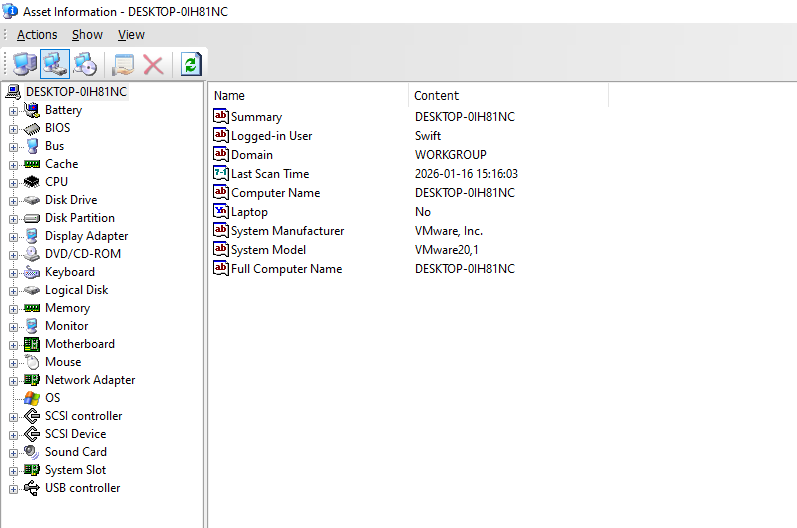Click the Battery icon in tree

click(x=32, y=110)
